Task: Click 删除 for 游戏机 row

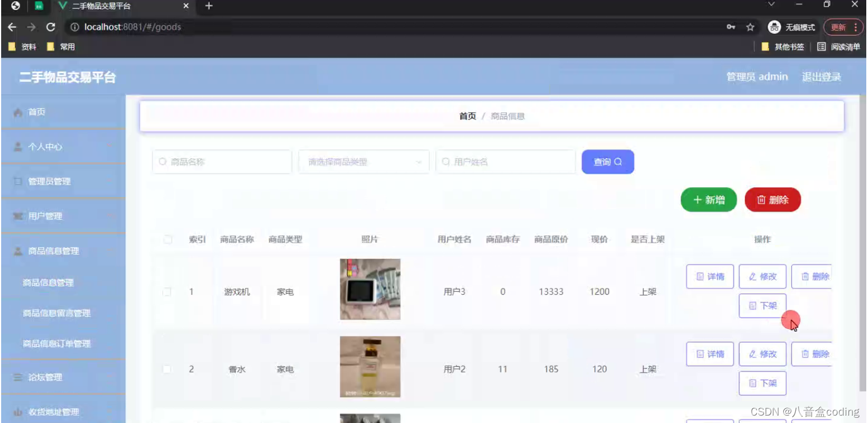Action: click(x=812, y=276)
